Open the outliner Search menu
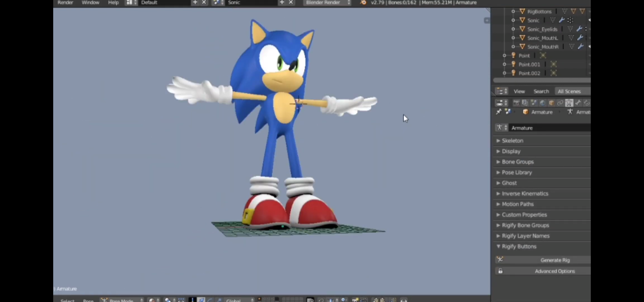Viewport: 644px width, 302px height. tap(541, 91)
